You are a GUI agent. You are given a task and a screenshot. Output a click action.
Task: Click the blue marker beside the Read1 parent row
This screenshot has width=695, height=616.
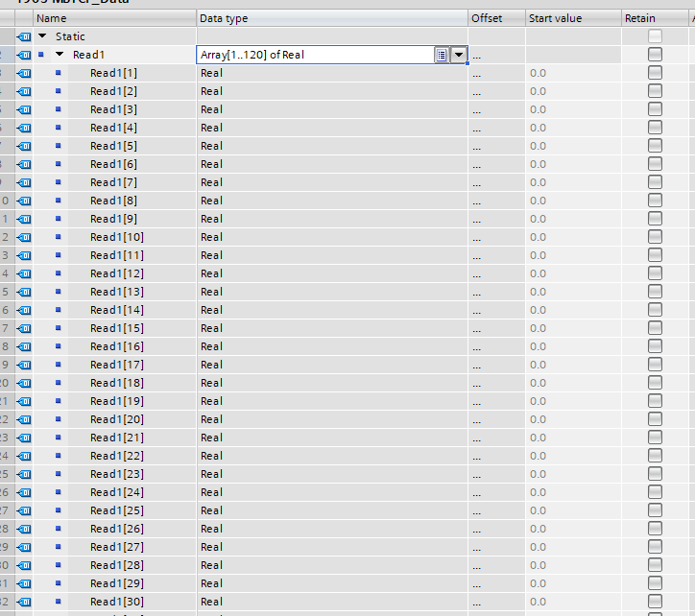tap(40, 55)
